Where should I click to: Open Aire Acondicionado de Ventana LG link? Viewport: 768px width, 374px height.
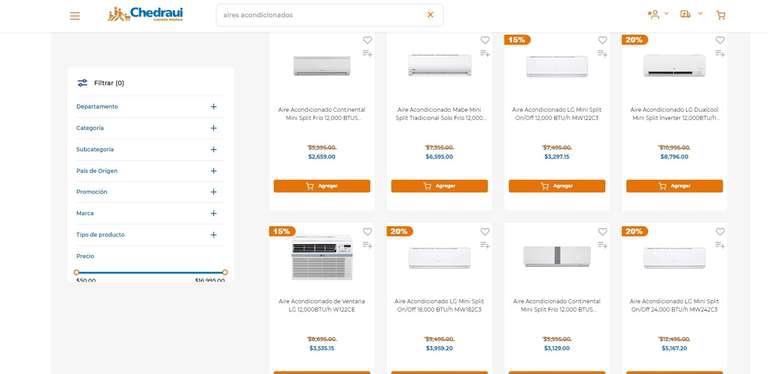tap(322, 305)
